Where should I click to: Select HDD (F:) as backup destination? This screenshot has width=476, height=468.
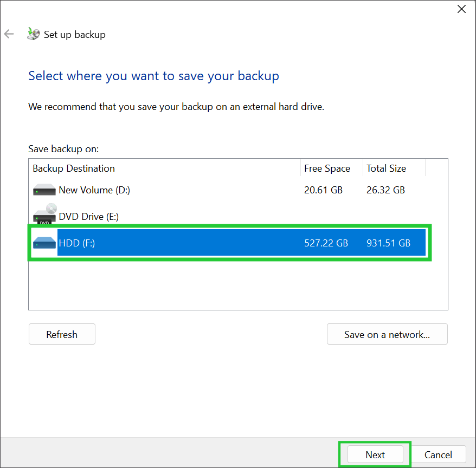(163, 243)
